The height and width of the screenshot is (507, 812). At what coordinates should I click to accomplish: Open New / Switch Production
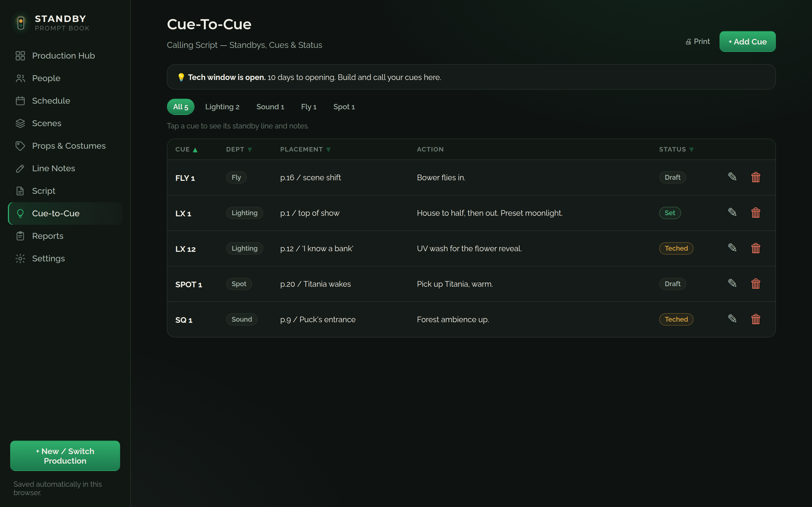click(x=65, y=456)
